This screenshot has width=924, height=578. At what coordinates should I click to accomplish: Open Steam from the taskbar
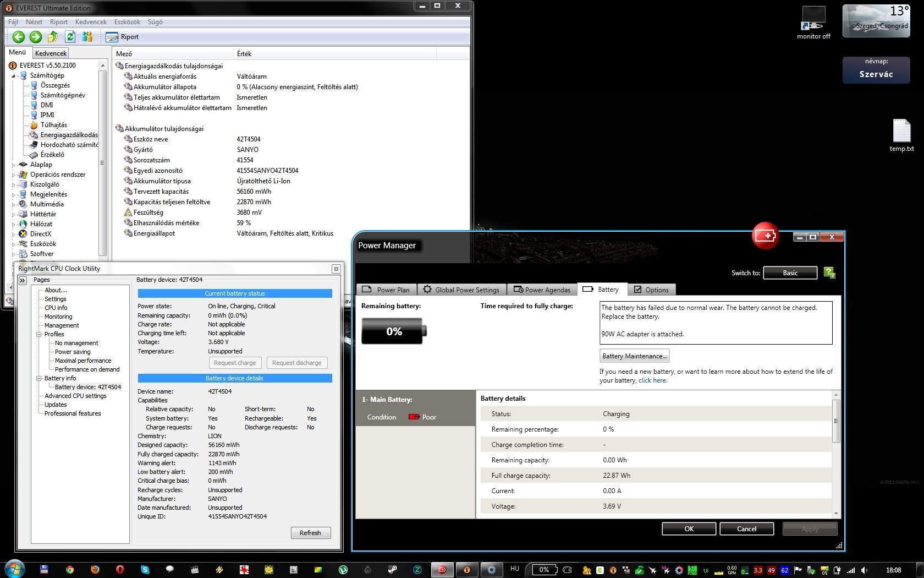pos(393,570)
